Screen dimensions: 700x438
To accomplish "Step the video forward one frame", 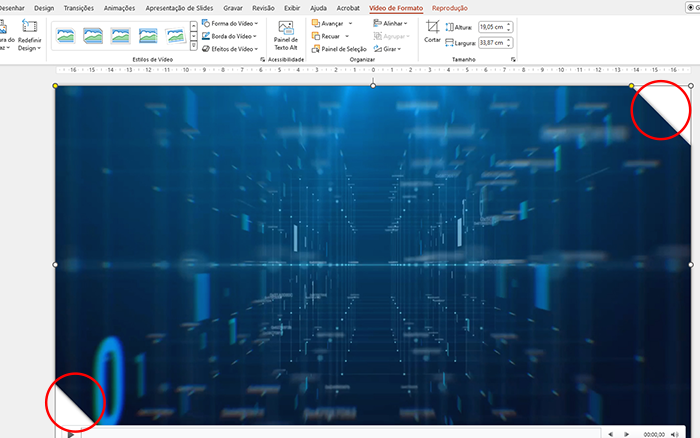I will (x=627, y=434).
